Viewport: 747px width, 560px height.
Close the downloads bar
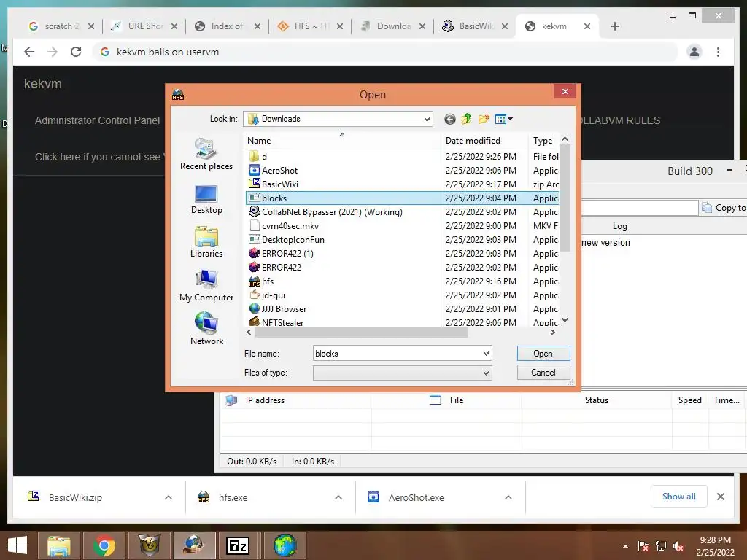(x=721, y=497)
